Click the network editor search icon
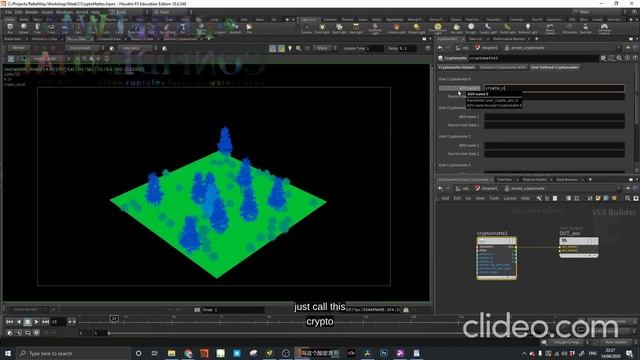Viewport: 640px width, 360px height. [628, 198]
